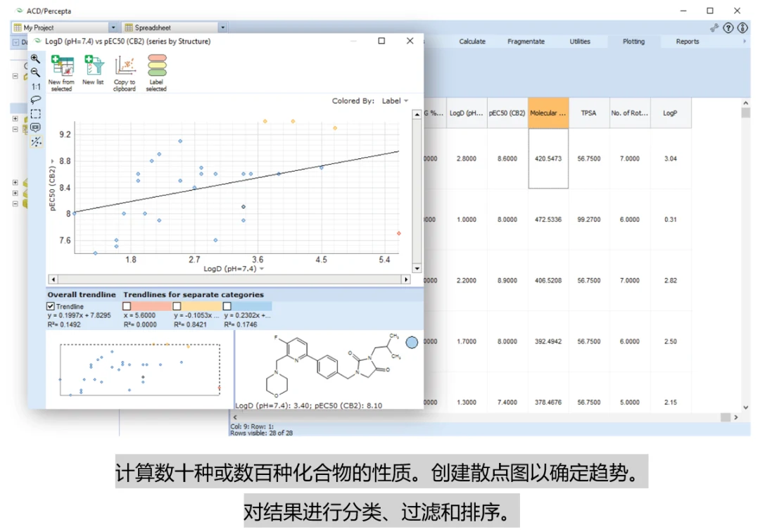760x532 pixels.
Task: Enable the orange category trendline checkbox
Action: pos(177,306)
